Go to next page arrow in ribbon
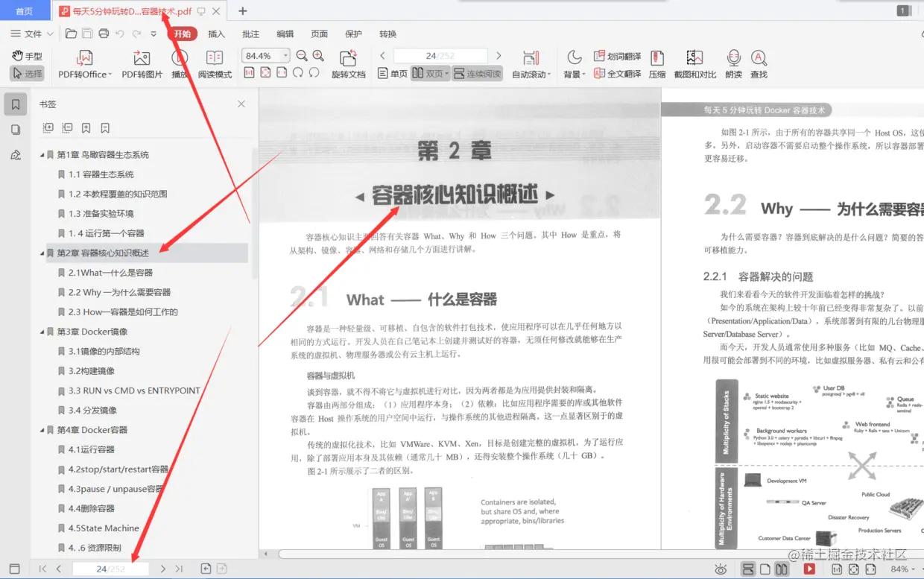The image size is (924, 579). 499,56
